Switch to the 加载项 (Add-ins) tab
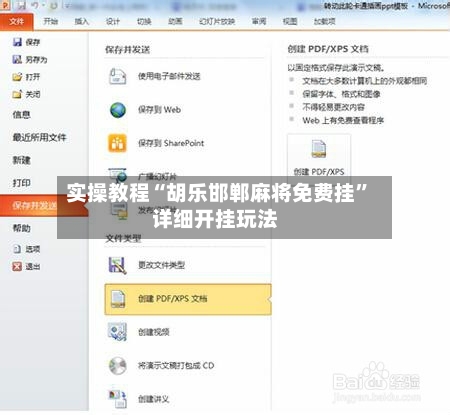This screenshot has width=450, height=415. [x=324, y=21]
